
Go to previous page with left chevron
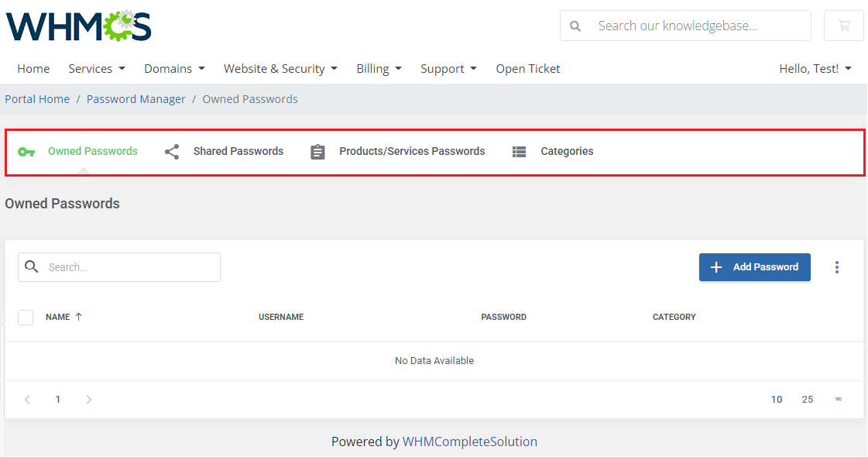pos(27,400)
